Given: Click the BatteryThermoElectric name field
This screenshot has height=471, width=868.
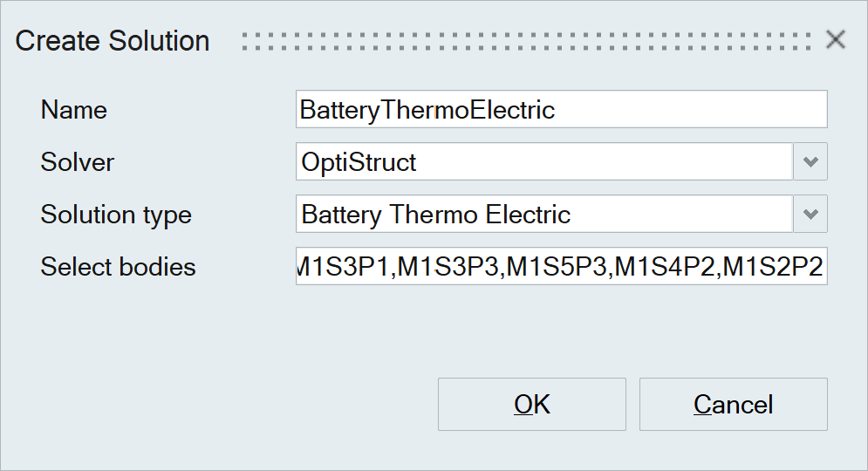Looking at the screenshot, I should tap(561, 110).
